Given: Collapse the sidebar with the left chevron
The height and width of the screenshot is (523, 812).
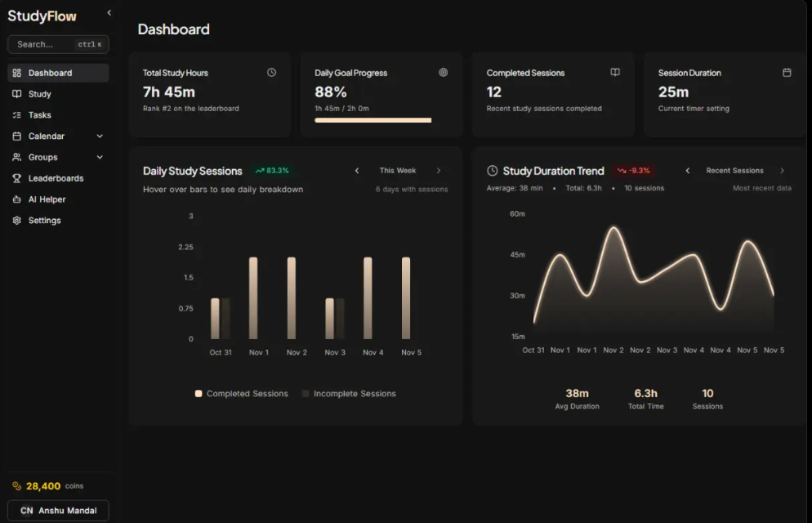Looking at the screenshot, I should coord(107,12).
